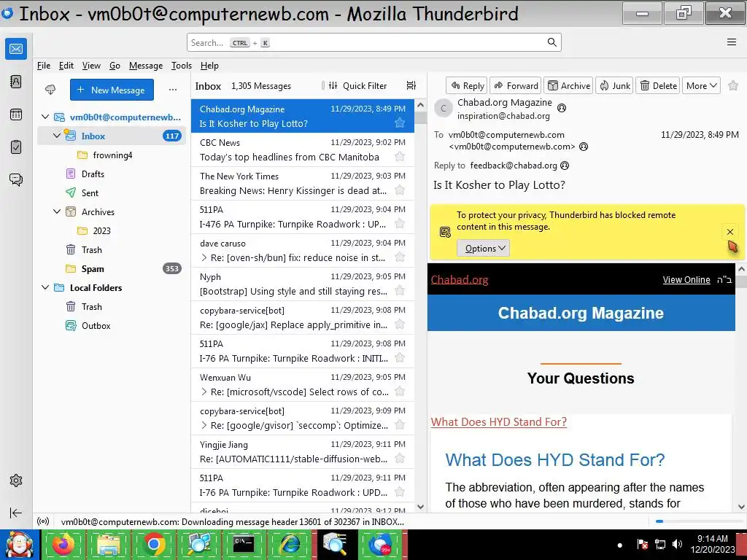Image resolution: width=747 pixels, height=560 pixels.
Task: Open the More dropdown in message header
Action: pos(701,86)
